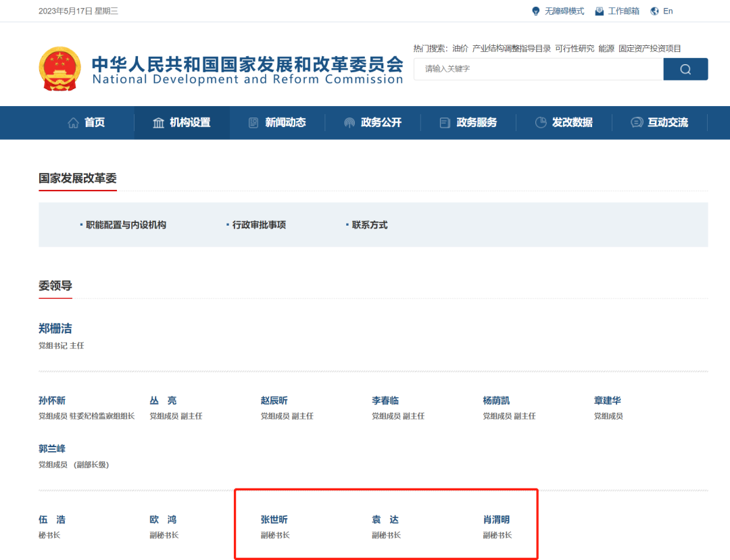Click the magnifier search button
730x560 pixels.
(685, 70)
